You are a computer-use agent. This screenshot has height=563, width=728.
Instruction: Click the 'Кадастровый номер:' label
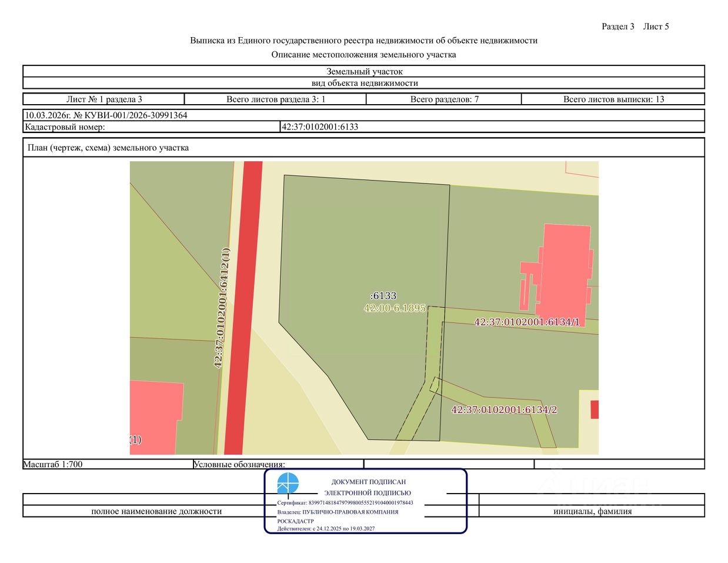coord(65,126)
